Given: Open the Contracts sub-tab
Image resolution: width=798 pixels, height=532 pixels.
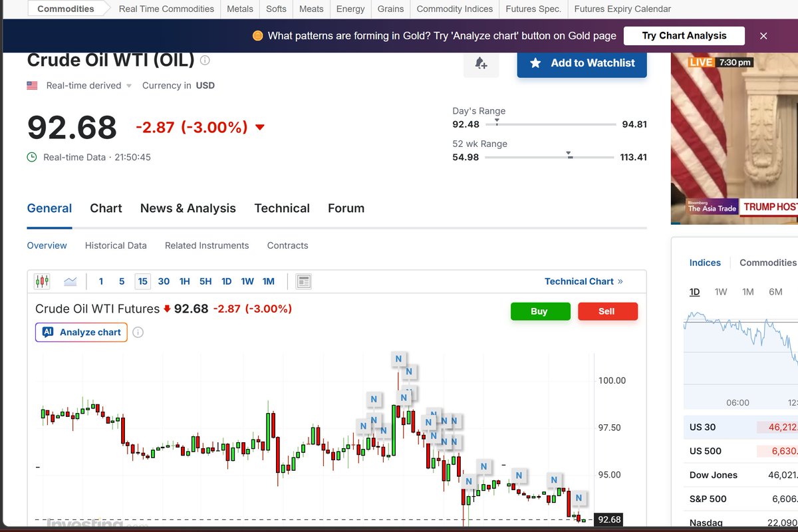Looking at the screenshot, I should [287, 245].
